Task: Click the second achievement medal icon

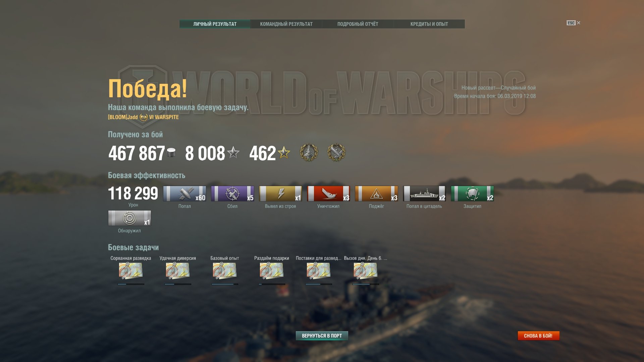Action: [x=336, y=153]
